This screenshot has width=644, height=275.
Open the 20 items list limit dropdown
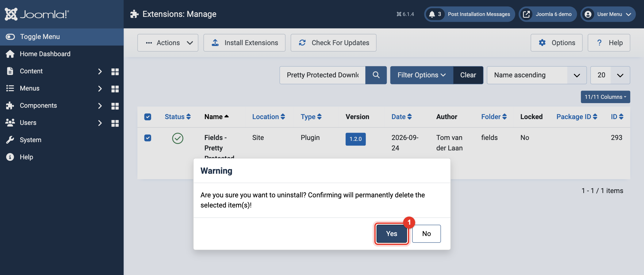pyautogui.click(x=610, y=75)
